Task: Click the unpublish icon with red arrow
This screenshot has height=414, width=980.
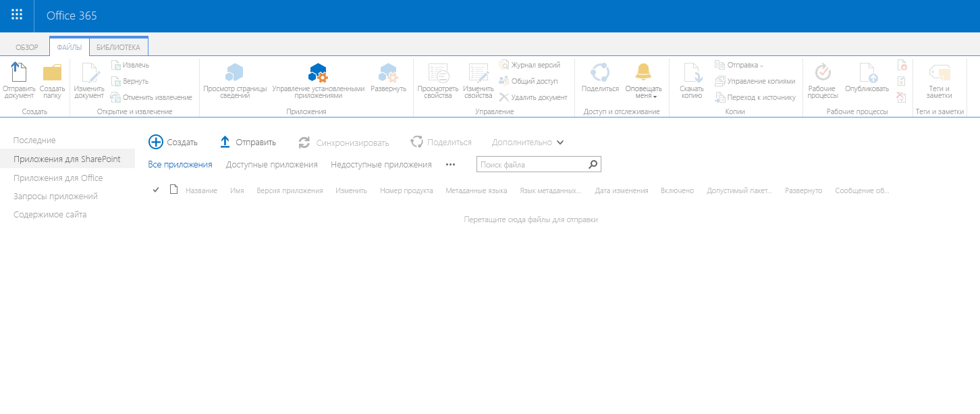Action: click(x=901, y=66)
